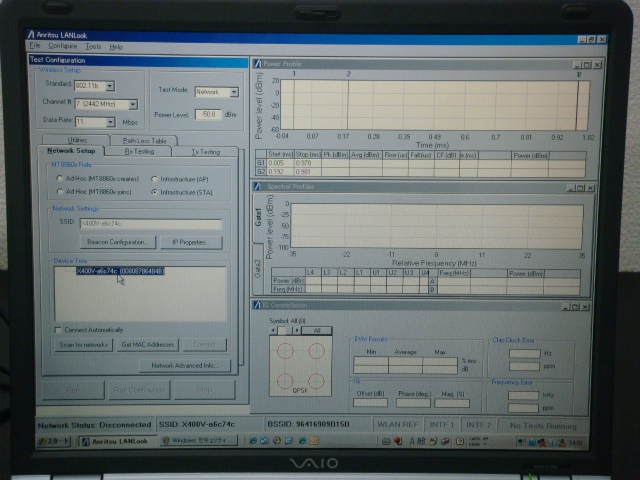The image size is (640, 480).
Task: Click the greyed-out Connect button
Action: [x=204, y=344]
